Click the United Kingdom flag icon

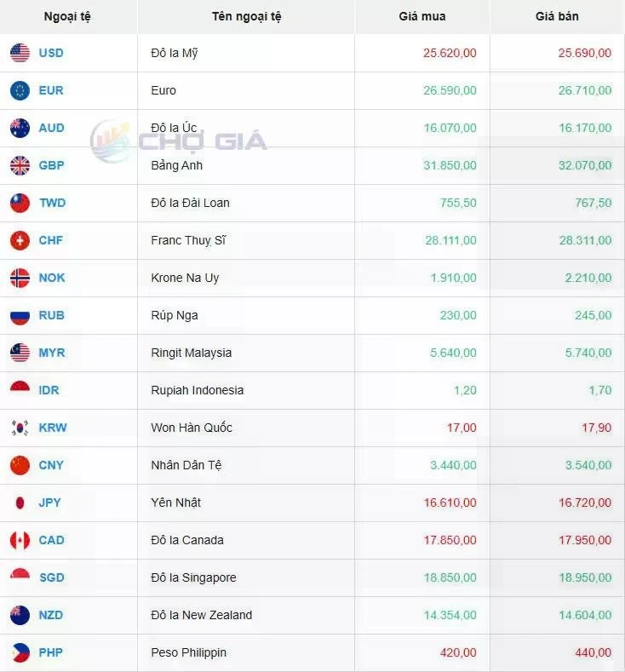click(20, 165)
